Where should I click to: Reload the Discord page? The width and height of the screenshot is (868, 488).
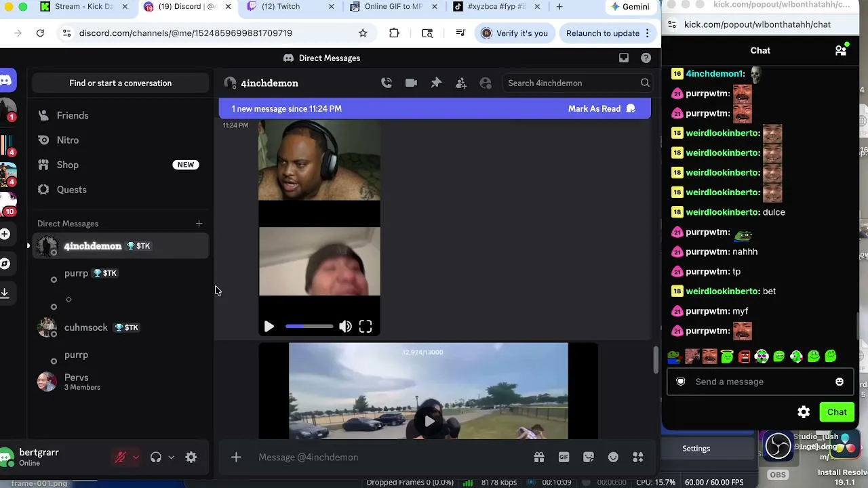click(x=40, y=33)
